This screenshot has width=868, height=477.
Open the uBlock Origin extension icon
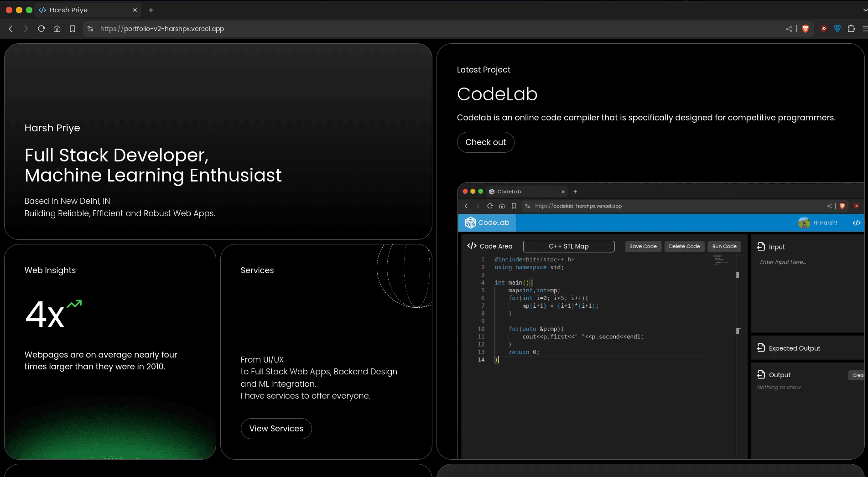[824, 29]
